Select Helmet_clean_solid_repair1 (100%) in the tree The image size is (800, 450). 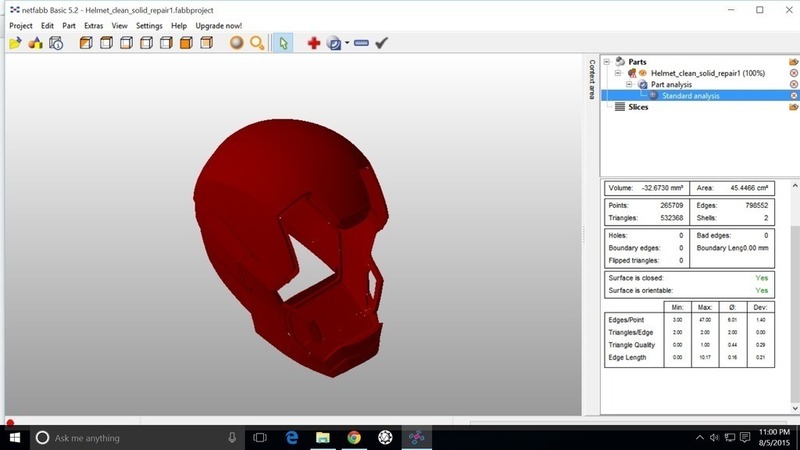[708, 73]
